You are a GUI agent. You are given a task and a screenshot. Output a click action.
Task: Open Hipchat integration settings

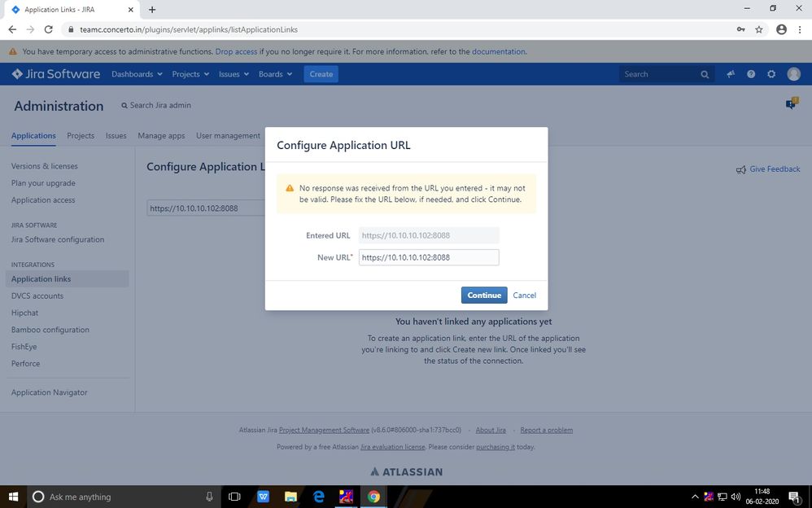(25, 313)
